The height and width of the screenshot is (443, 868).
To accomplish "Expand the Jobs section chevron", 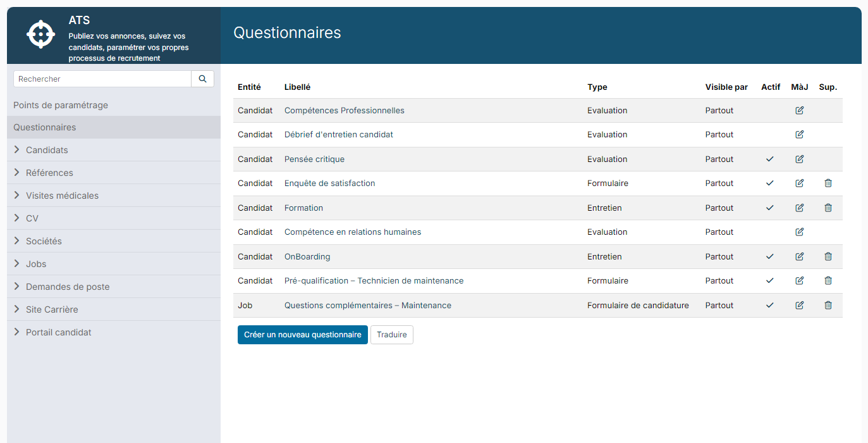I will pyautogui.click(x=17, y=264).
